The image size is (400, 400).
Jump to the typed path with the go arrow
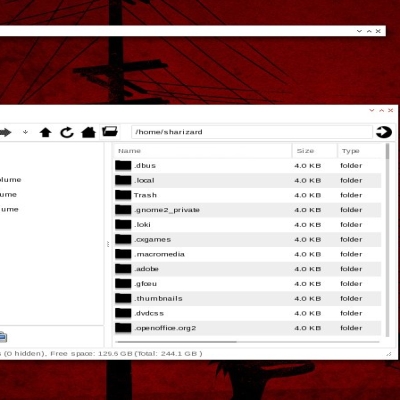point(384,132)
